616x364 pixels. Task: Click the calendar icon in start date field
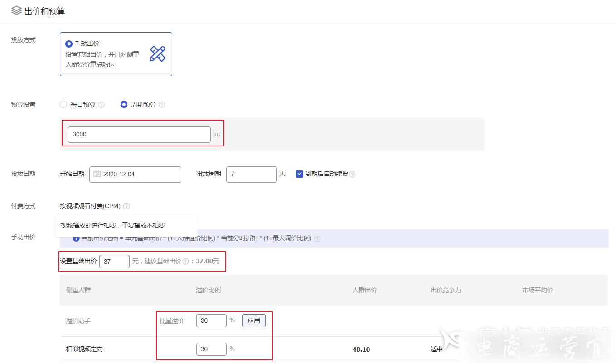pyautogui.click(x=97, y=174)
